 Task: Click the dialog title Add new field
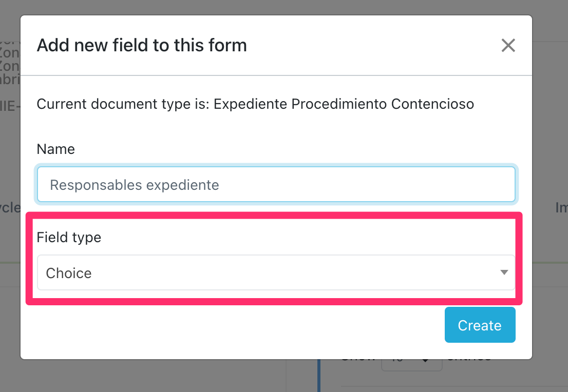[141, 45]
